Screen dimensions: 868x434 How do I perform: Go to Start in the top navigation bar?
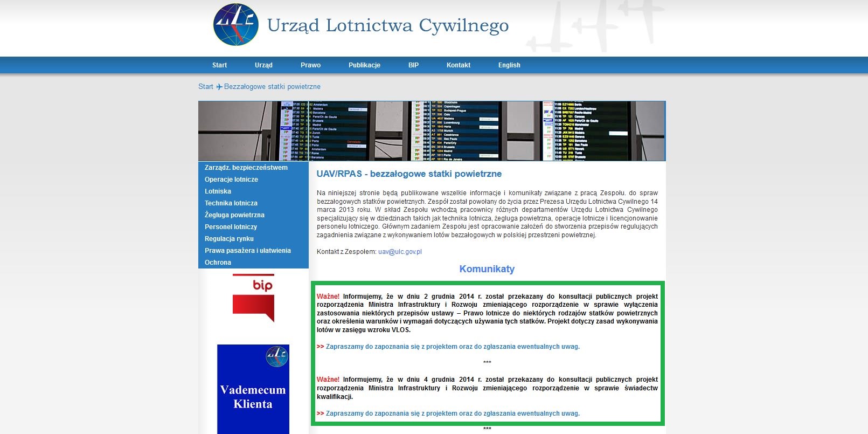point(219,65)
